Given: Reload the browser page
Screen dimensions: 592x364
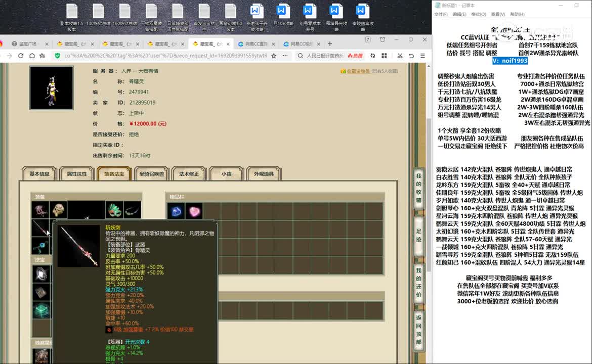Looking at the screenshot, I should coord(21,56).
